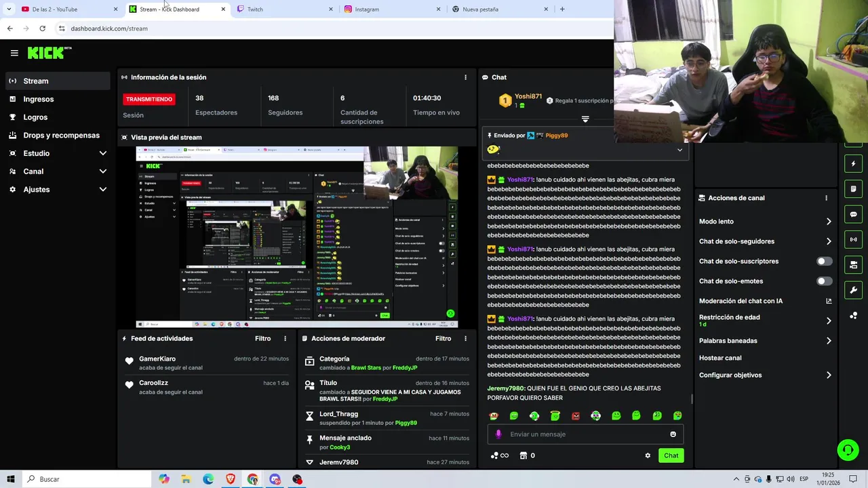
Task: Click the channel actions camera widget icon
Action: click(x=853, y=264)
